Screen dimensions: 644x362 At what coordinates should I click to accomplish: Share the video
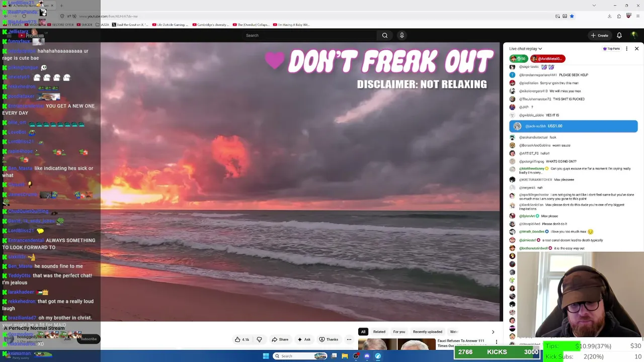coord(280,339)
